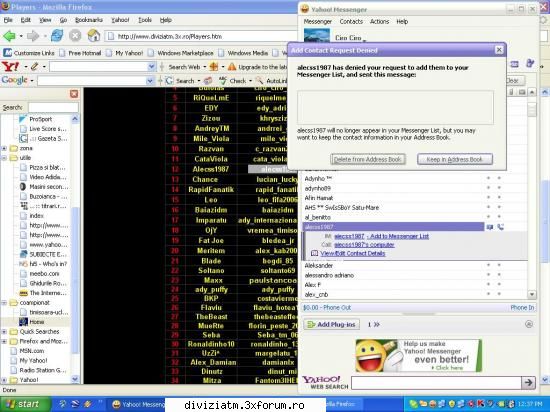Click the Firefox Reload icon
The width and height of the screenshot is (550, 412).
(x=56, y=36)
